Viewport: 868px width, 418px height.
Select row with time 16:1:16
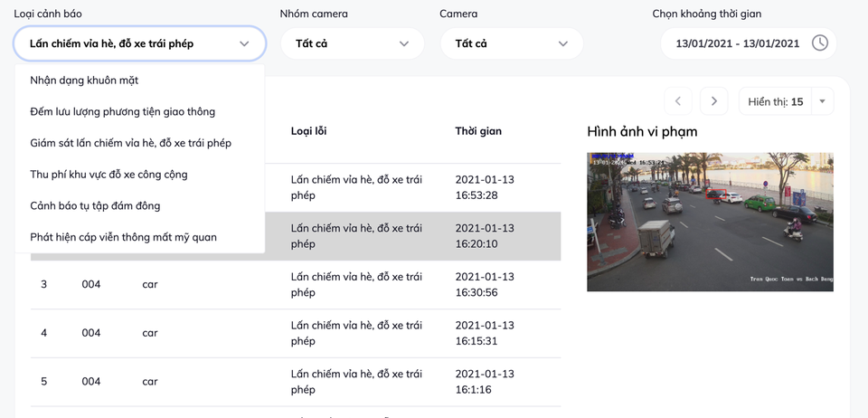(x=296, y=382)
